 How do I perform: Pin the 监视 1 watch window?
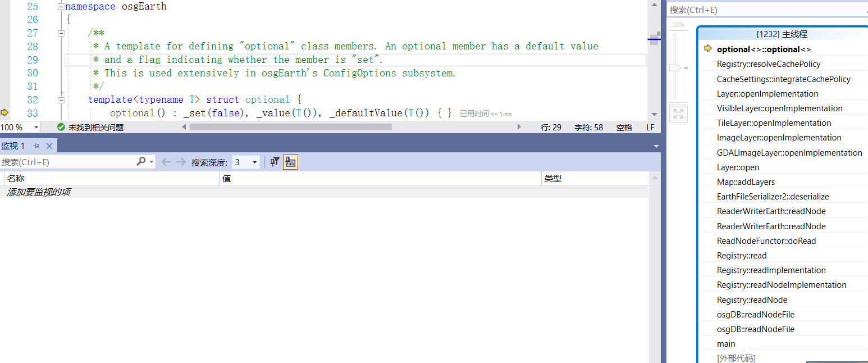[x=36, y=146]
